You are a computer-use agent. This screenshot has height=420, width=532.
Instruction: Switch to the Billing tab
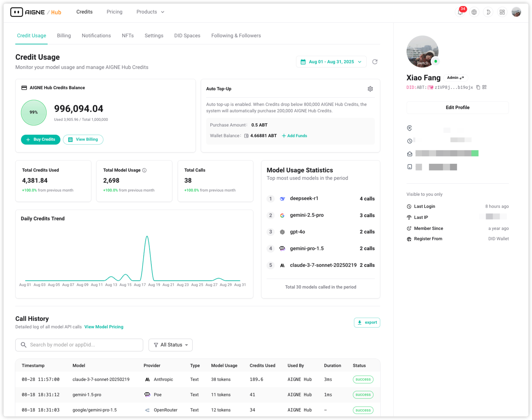[64, 36]
